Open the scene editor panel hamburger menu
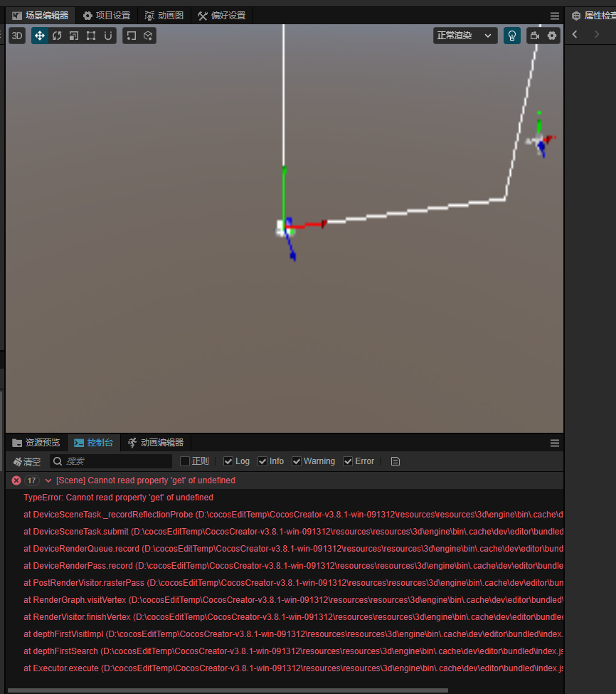This screenshot has width=616, height=694. [x=555, y=16]
